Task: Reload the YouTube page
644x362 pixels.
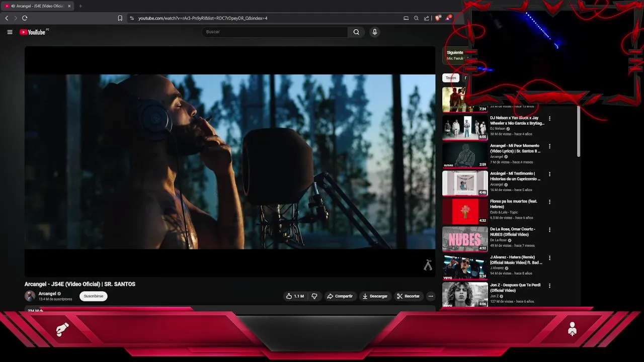Action: tap(25, 18)
